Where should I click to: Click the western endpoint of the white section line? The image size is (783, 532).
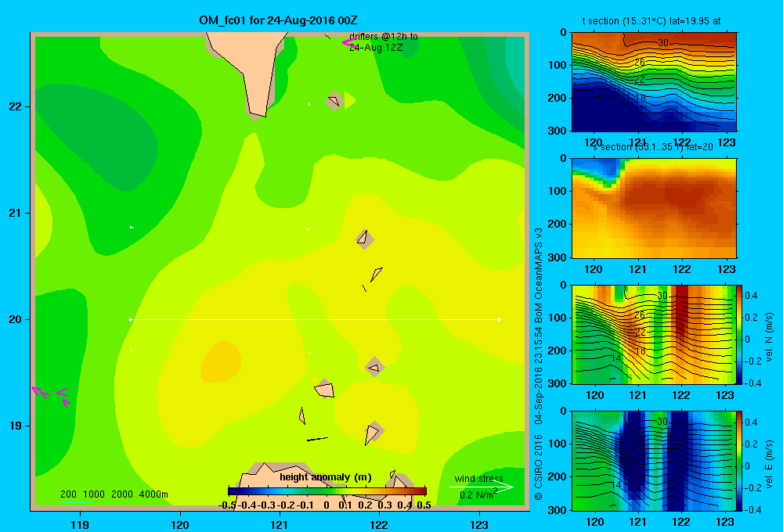pyautogui.click(x=130, y=319)
